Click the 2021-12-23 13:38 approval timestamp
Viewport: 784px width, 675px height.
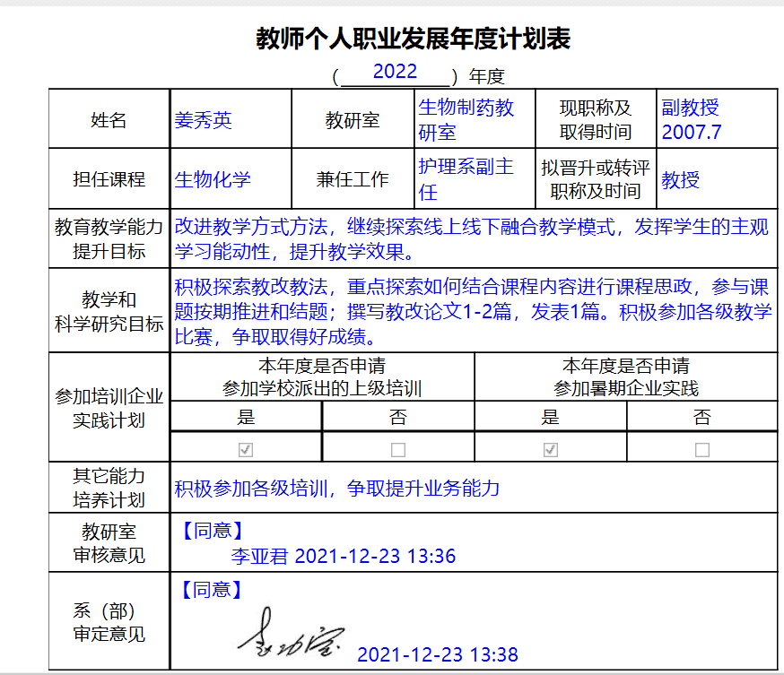(x=437, y=655)
